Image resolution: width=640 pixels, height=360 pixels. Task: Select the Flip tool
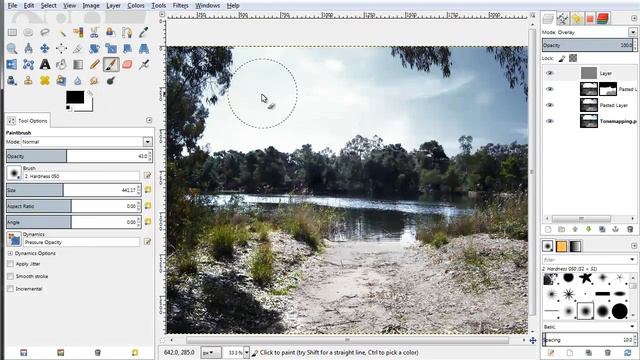(12, 64)
